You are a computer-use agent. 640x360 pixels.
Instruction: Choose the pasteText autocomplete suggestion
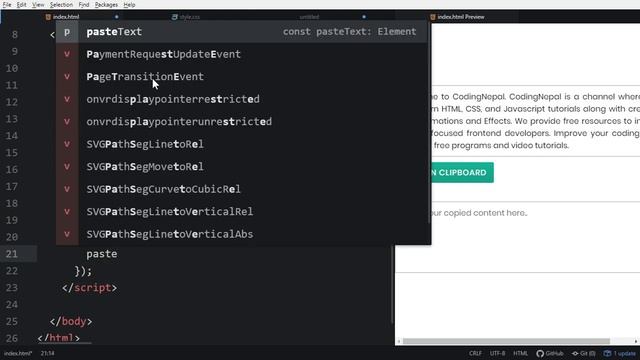(x=243, y=32)
